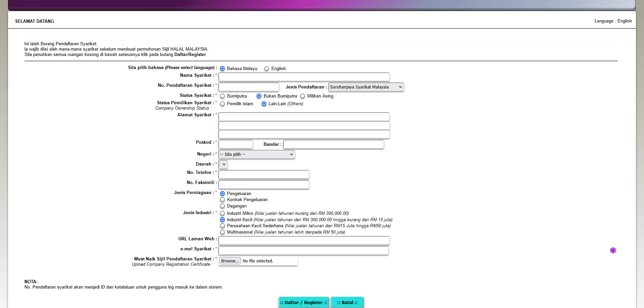Select Dagangan business type
644x308 pixels.
tap(222, 206)
